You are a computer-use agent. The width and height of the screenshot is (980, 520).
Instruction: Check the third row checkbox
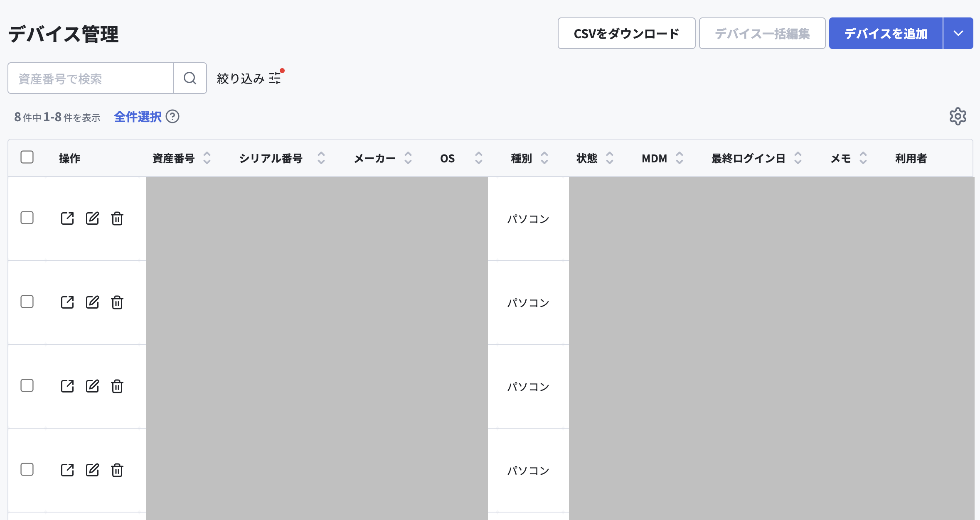[27, 385]
